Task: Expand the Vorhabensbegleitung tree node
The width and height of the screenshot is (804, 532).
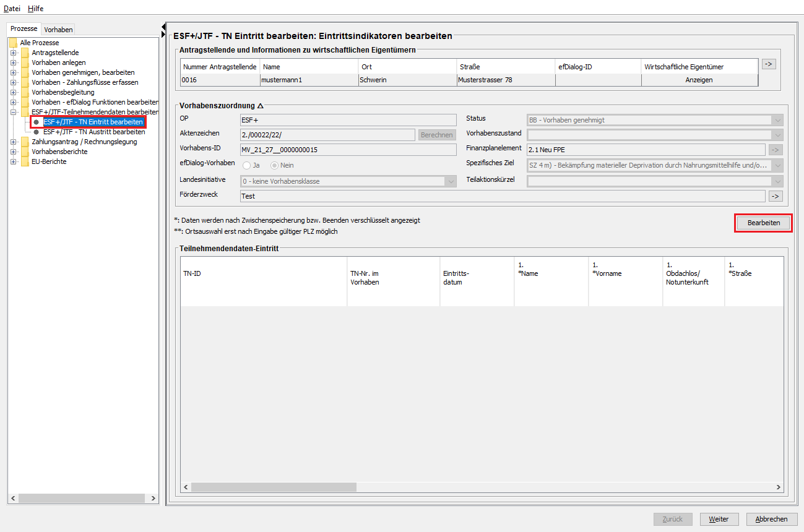Action: tap(13, 92)
